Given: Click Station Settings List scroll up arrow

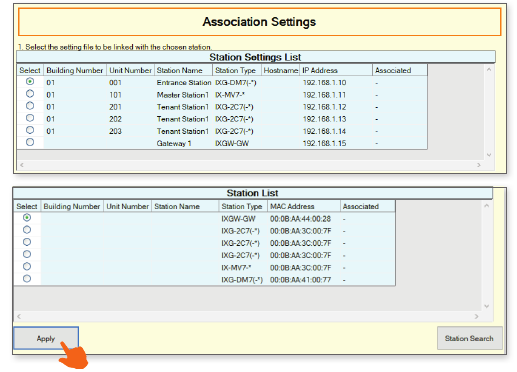Looking at the screenshot, I should coord(489,70).
